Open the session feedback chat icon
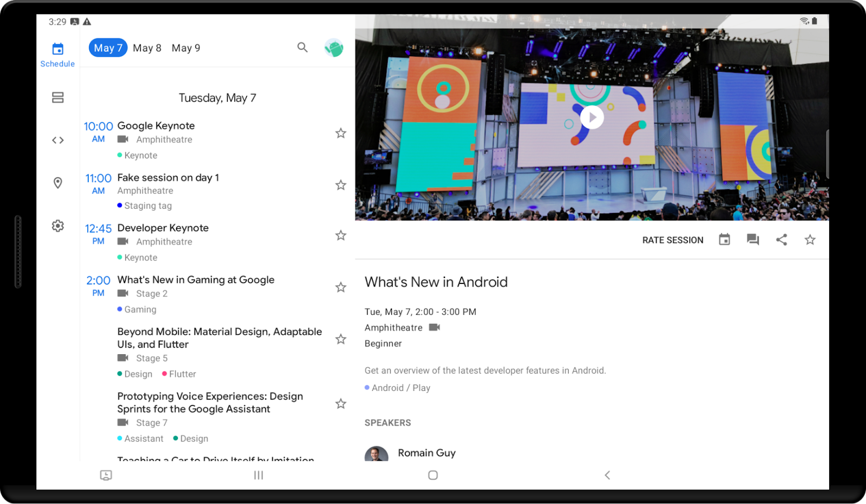Screen dimensions: 866x504 click(x=753, y=240)
